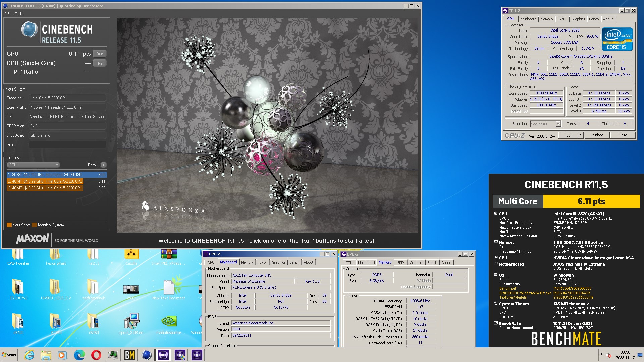Open the E5-2407v2 folder icon
The width and height of the screenshot is (644, 362).
(18, 290)
